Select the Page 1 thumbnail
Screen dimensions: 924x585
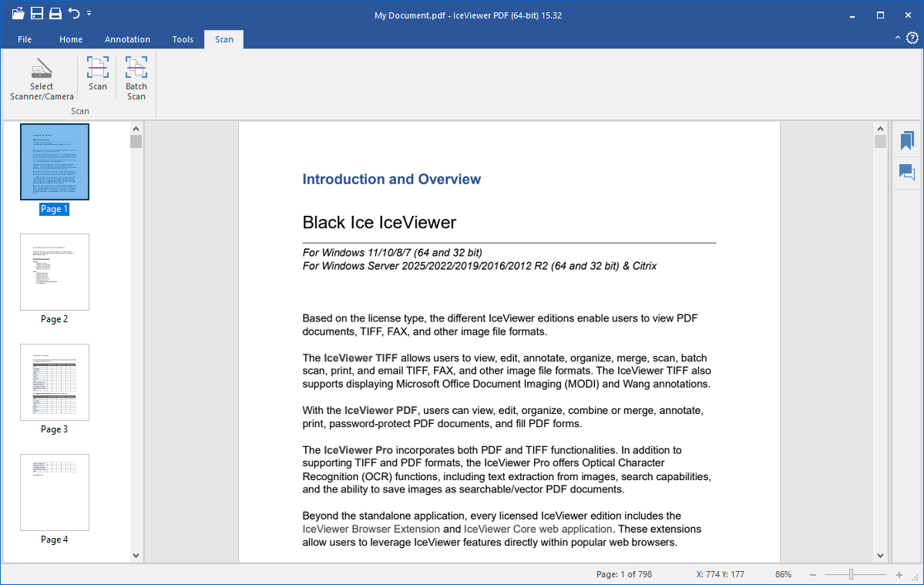(55, 162)
